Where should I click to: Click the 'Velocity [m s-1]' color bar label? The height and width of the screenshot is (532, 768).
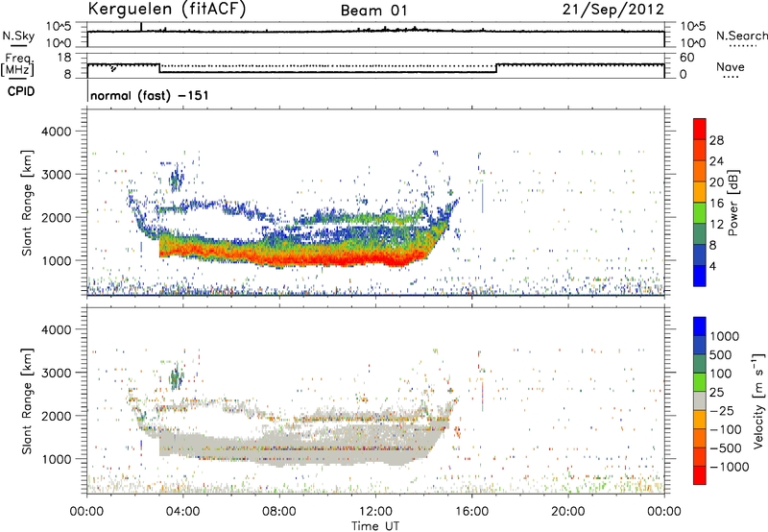[x=758, y=400]
